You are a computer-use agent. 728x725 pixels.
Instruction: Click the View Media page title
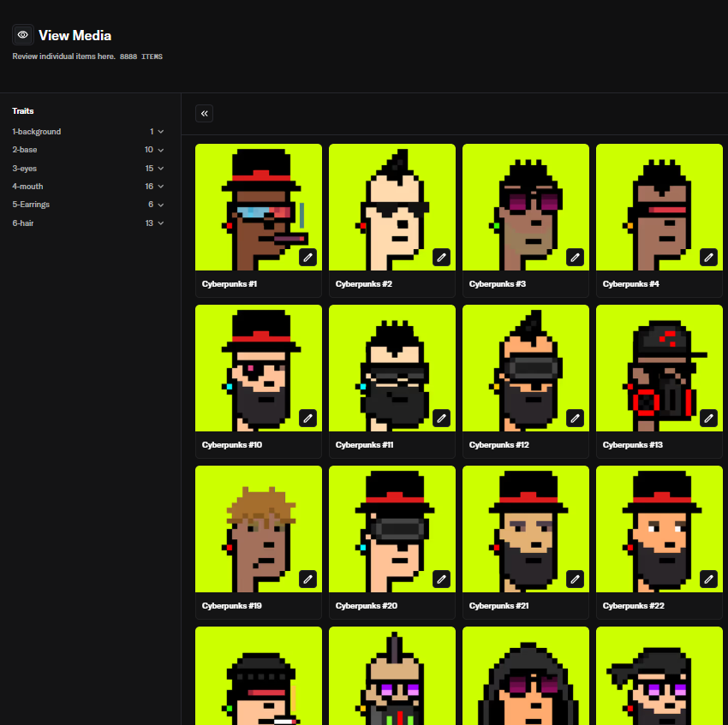pyautogui.click(x=75, y=35)
